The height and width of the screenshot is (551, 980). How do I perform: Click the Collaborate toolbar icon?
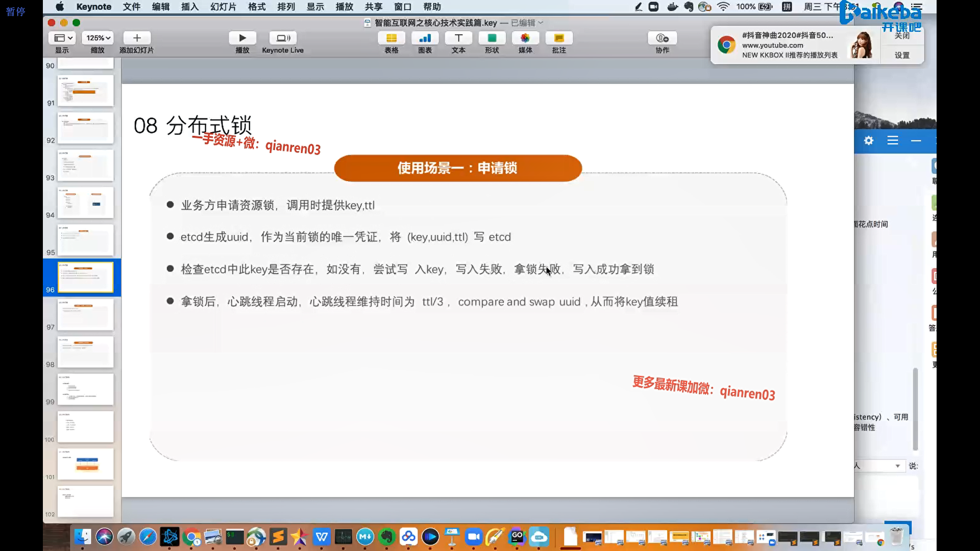pos(662,38)
